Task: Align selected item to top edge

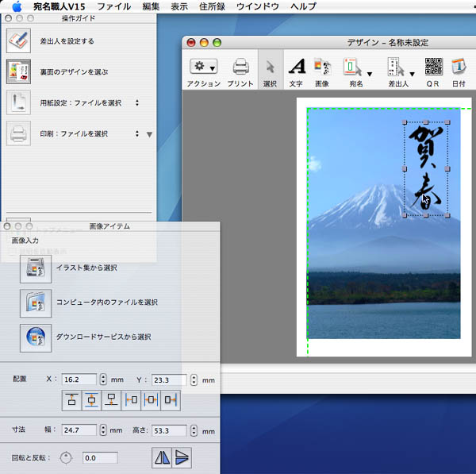Action: (72, 400)
